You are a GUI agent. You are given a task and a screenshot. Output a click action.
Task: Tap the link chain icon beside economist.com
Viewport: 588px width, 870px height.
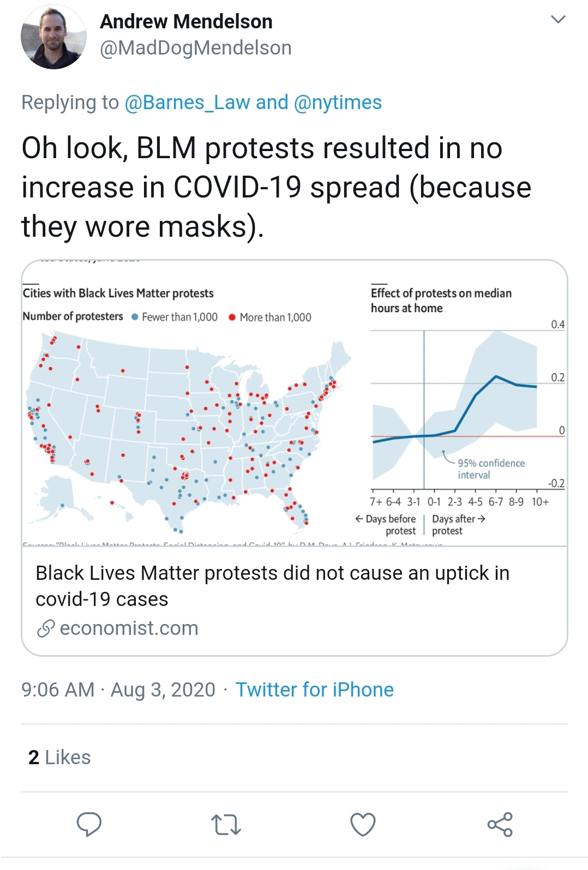(46, 629)
